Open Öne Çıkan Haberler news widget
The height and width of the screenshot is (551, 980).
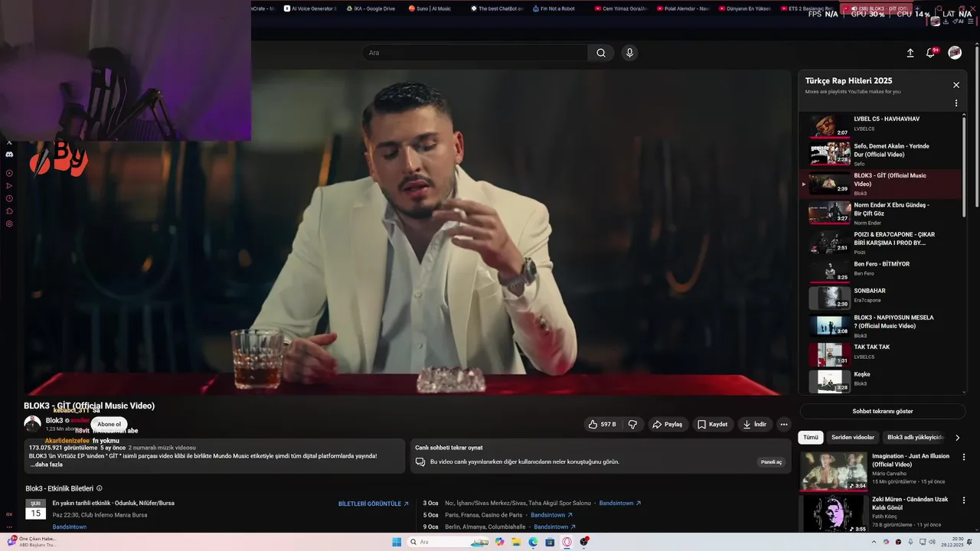click(x=31, y=542)
